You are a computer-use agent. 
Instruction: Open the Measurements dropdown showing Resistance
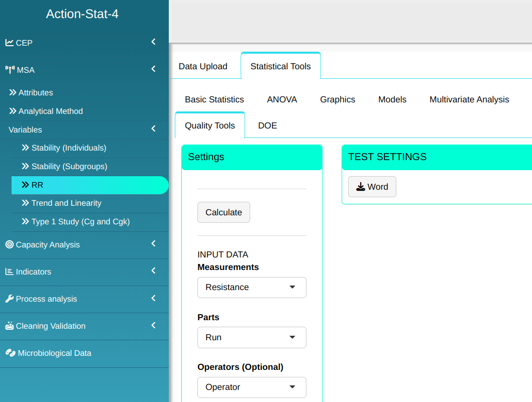tap(252, 288)
